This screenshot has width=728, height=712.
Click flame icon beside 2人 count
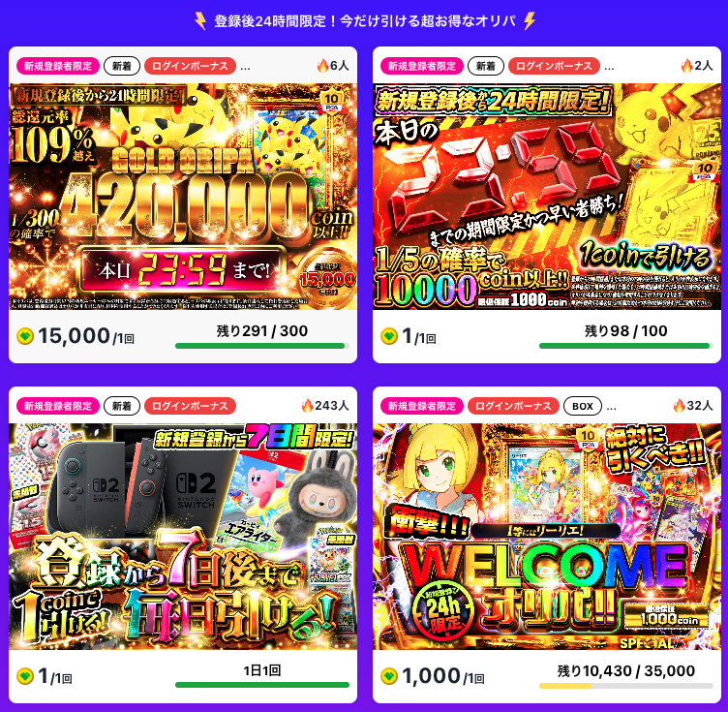coord(686,66)
